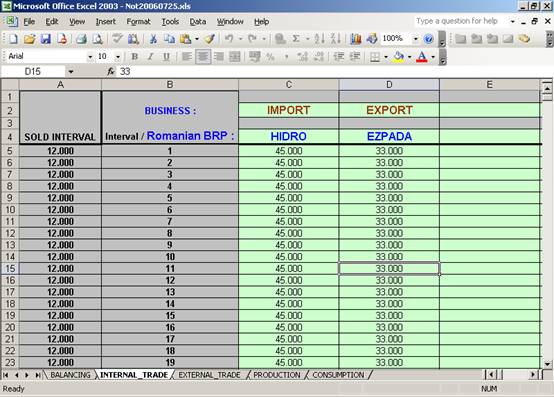
Task: Align cell text to the right
Action: 219,57
